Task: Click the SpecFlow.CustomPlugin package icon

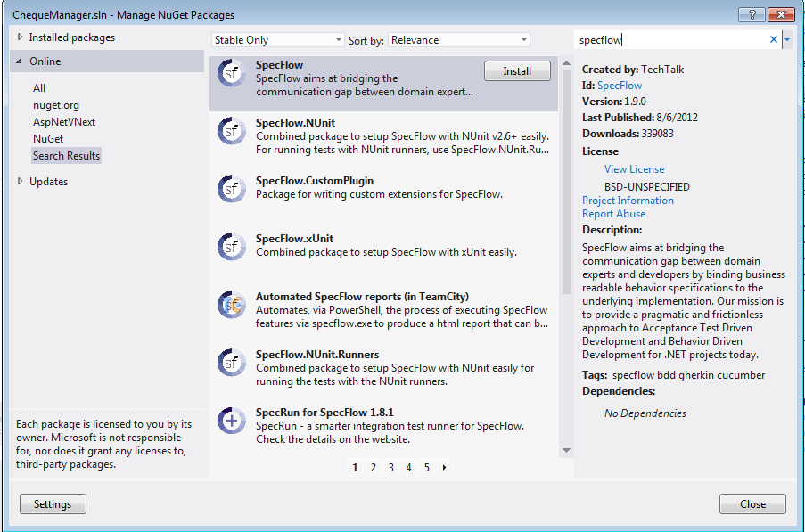Action: (232, 189)
